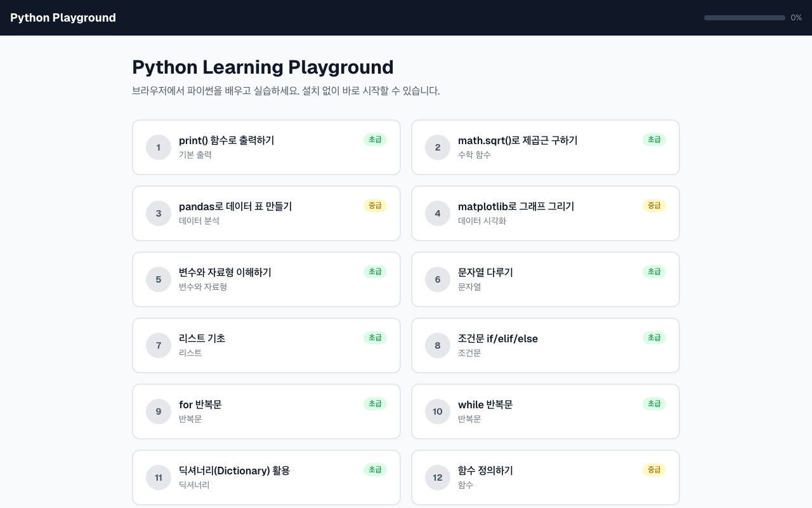The width and height of the screenshot is (812, 508).
Task: Click the number badge on print() lesson card
Action: point(159,147)
